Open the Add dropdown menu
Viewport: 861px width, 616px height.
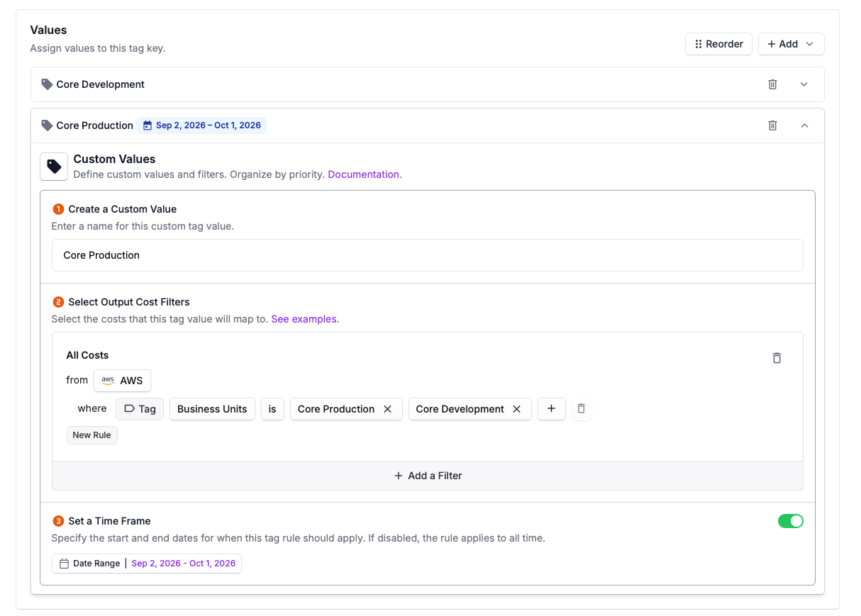coord(791,43)
